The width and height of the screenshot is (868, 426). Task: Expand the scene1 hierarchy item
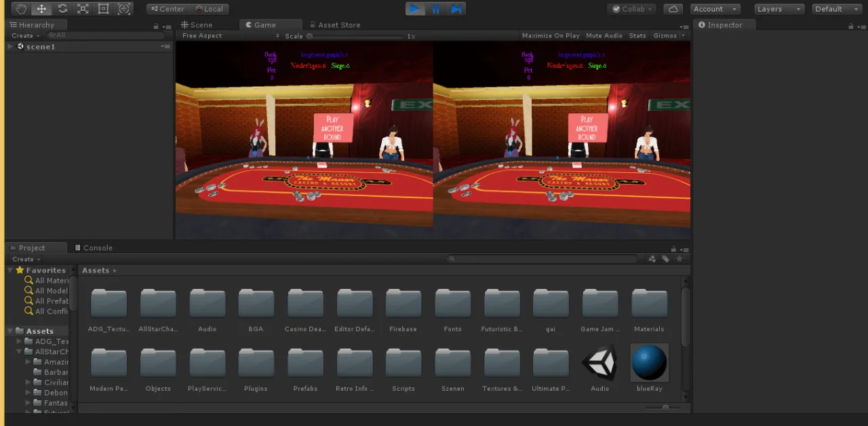(10, 47)
